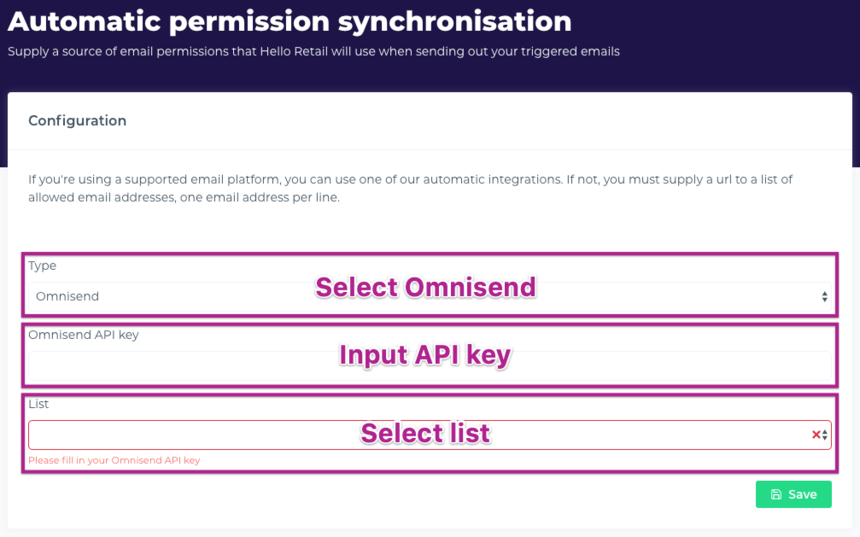Click the floppy disk icon on Save
Image resolution: width=860 pixels, height=537 pixels.
click(x=776, y=494)
